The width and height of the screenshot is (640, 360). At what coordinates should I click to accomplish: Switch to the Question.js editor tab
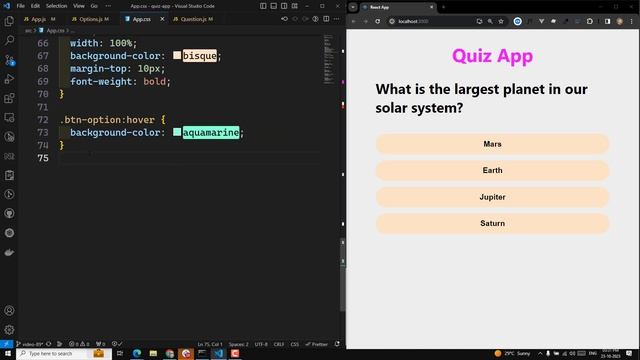pyautogui.click(x=193, y=19)
